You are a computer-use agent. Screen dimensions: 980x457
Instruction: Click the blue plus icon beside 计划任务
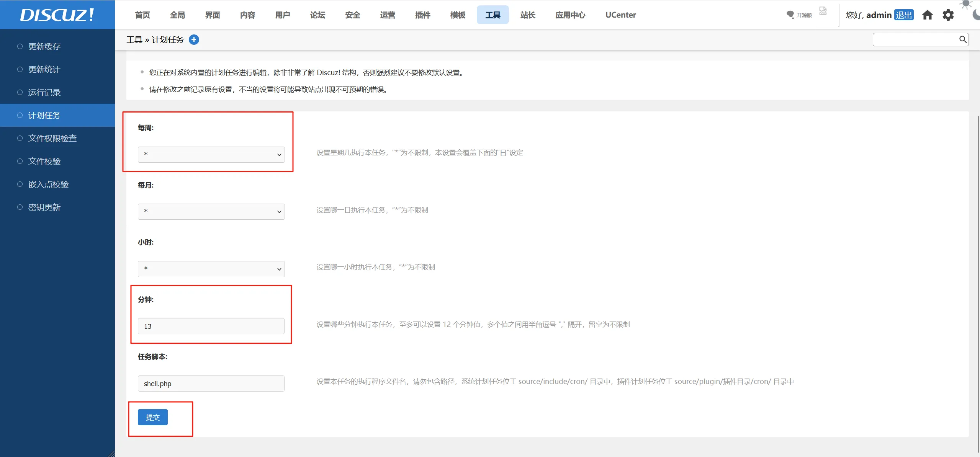click(x=194, y=39)
